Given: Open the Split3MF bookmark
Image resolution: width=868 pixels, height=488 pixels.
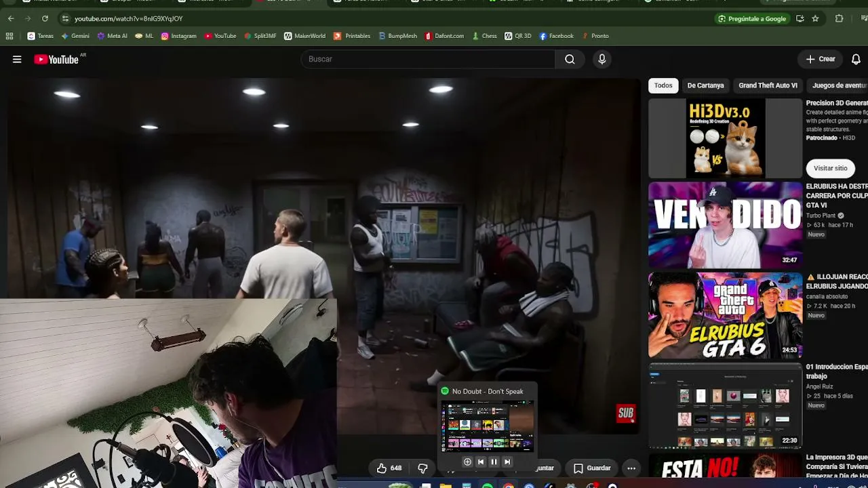Looking at the screenshot, I should [260, 36].
